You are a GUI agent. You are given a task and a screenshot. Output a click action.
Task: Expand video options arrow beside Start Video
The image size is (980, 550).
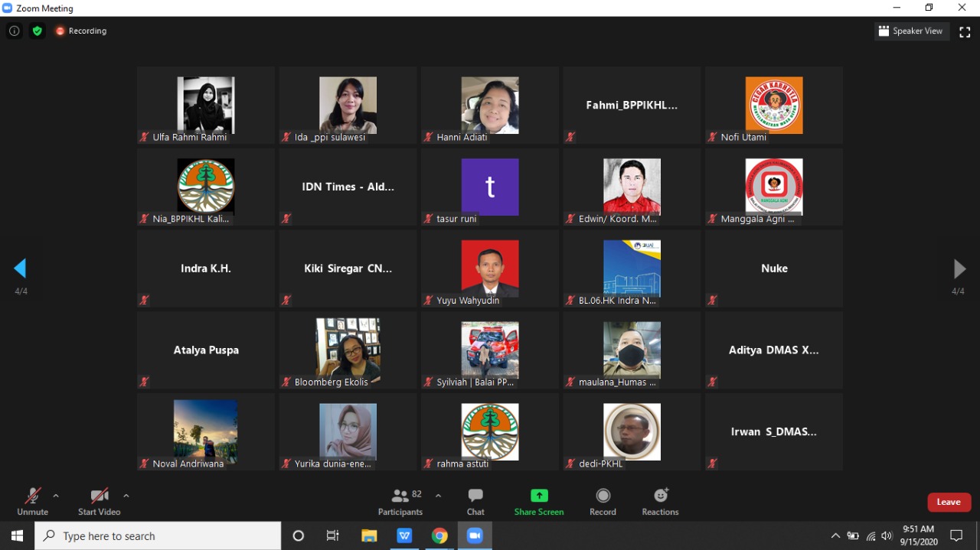pyautogui.click(x=126, y=496)
